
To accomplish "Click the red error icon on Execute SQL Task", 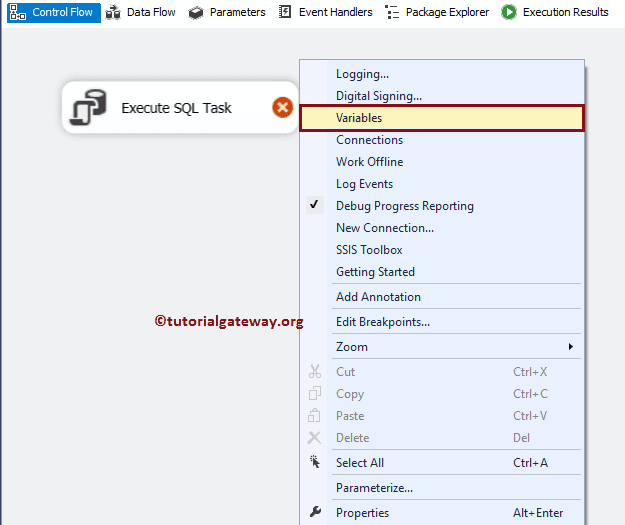I will point(283,108).
